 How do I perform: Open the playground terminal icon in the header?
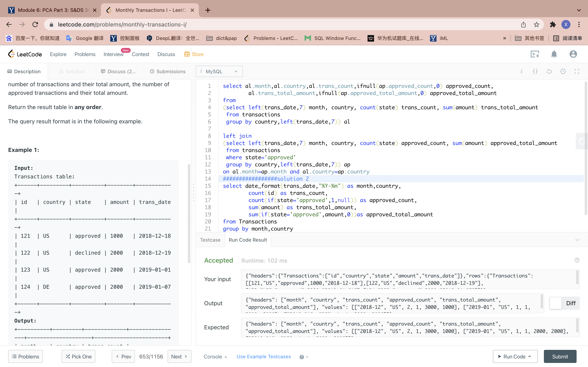click(x=535, y=54)
